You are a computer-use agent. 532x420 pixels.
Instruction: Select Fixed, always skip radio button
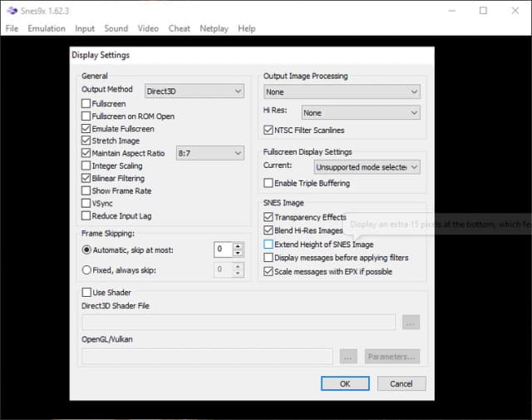[x=86, y=270]
